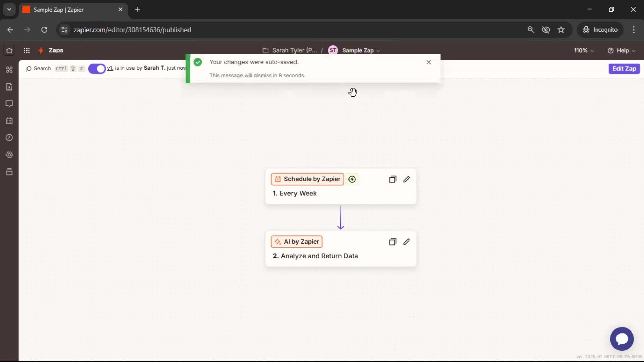The height and width of the screenshot is (362, 644).
Task: Open the comments icon in left sidebar
Action: pos(9,104)
